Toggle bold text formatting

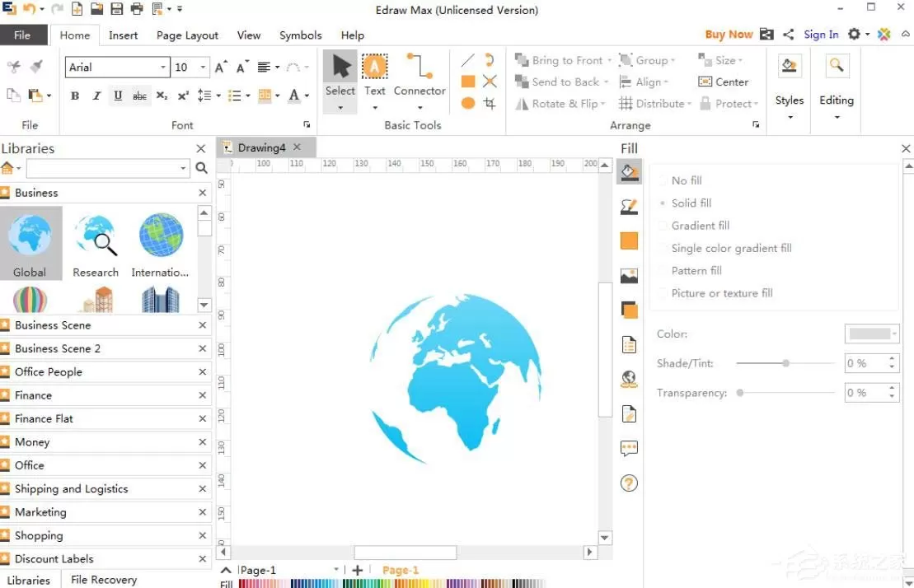coord(75,96)
